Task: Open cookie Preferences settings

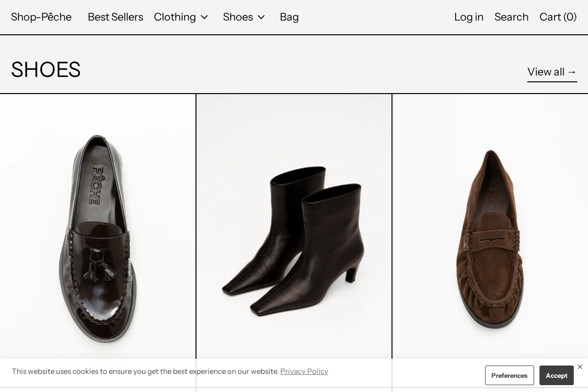Action: click(510, 375)
